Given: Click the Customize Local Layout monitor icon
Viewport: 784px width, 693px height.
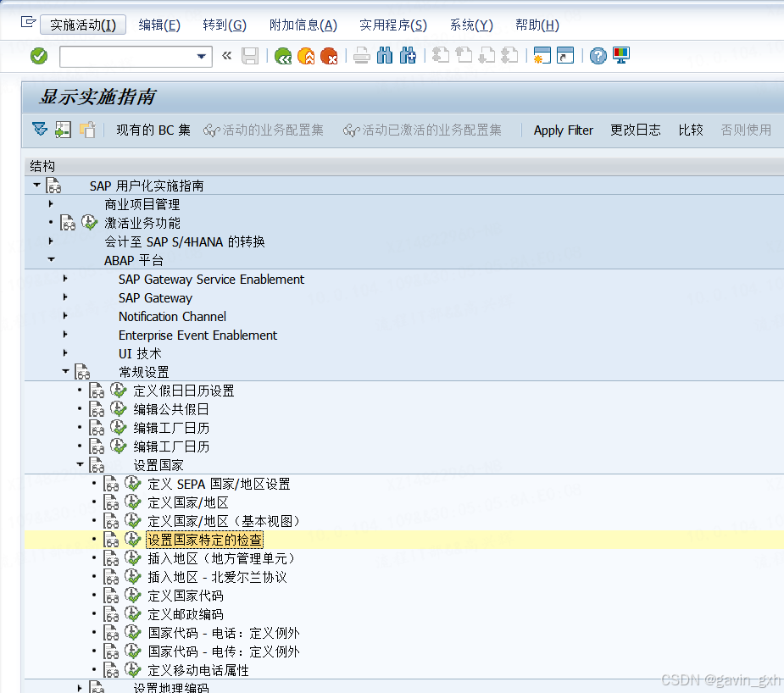Looking at the screenshot, I should pyautogui.click(x=621, y=55).
